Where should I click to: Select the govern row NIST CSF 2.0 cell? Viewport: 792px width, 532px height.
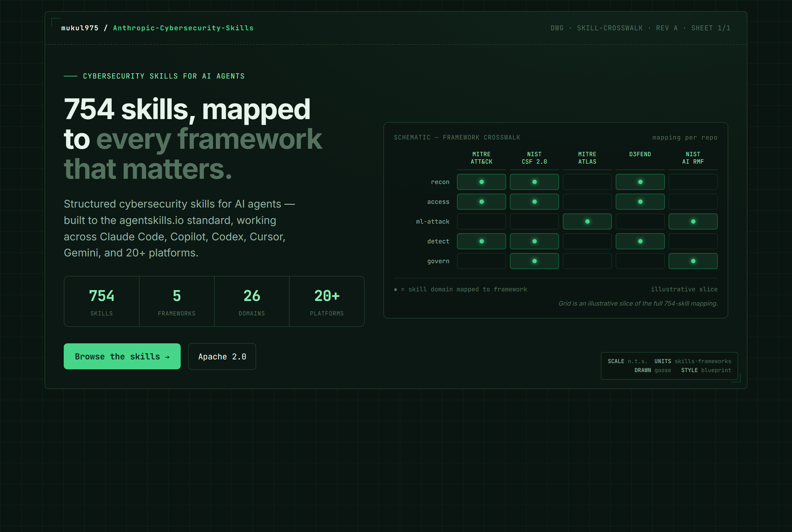(x=534, y=261)
